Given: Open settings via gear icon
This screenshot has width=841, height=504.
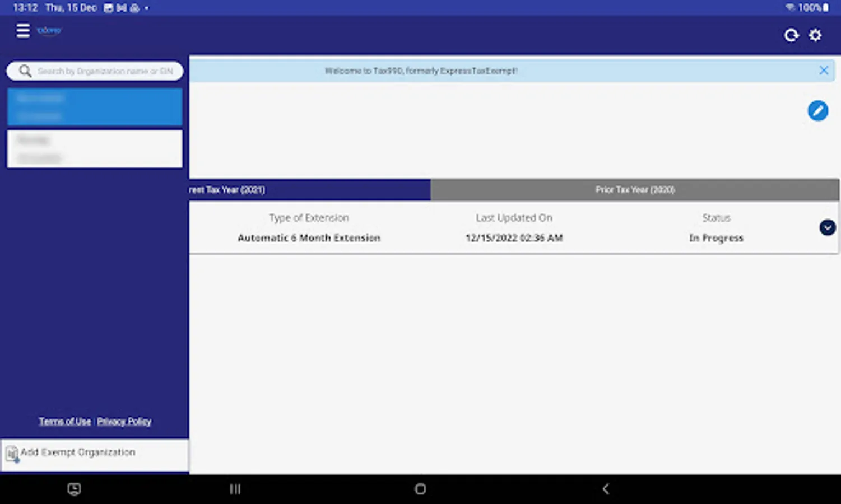Looking at the screenshot, I should click(815, 35).
